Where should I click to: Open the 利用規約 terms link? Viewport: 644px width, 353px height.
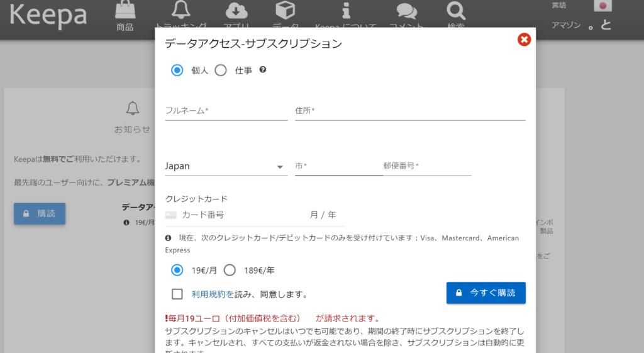coord(213,294)
